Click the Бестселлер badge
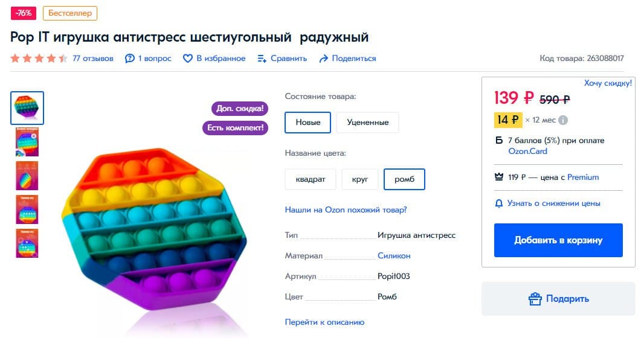Screen dimensions: 644x358 70,13
